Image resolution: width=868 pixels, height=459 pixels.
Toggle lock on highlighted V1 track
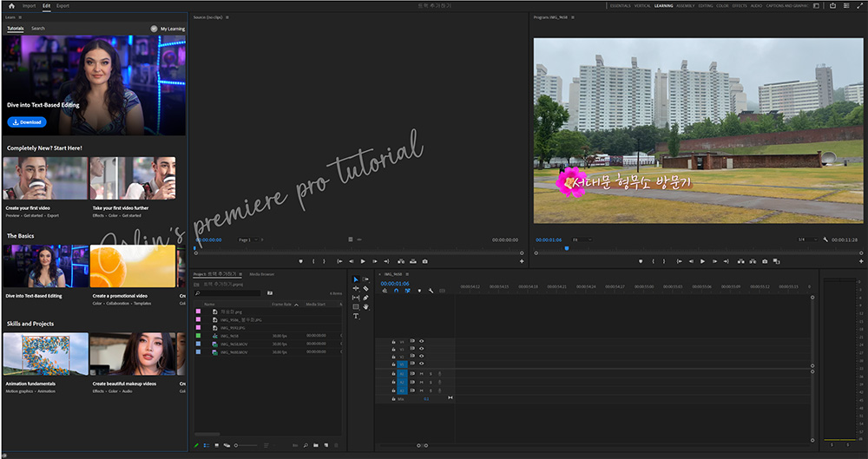click(x=393, y=364)
